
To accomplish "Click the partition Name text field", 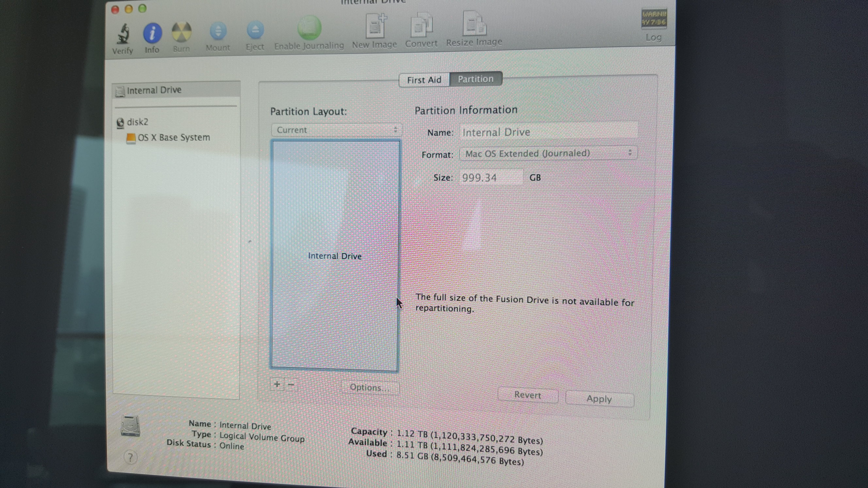I will pos(549,132).
